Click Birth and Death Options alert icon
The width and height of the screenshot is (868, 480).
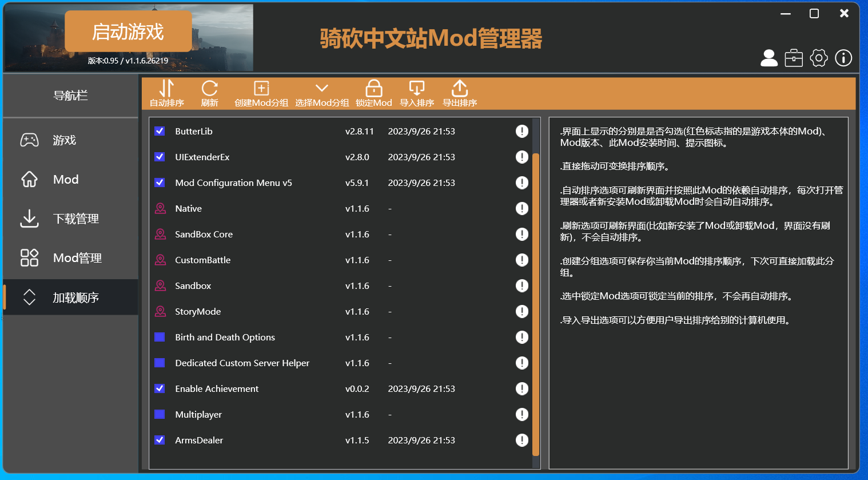pos(522,337)
